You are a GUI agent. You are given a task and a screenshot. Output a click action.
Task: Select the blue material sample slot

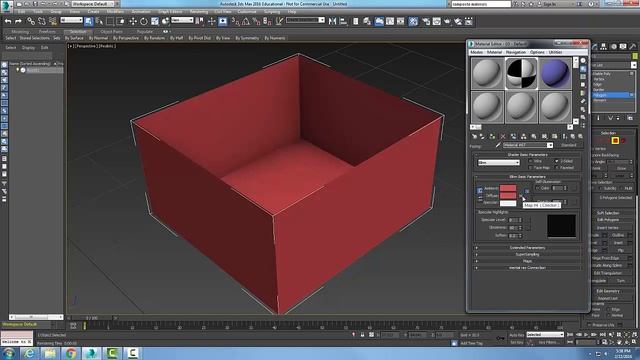pos(555,73)
